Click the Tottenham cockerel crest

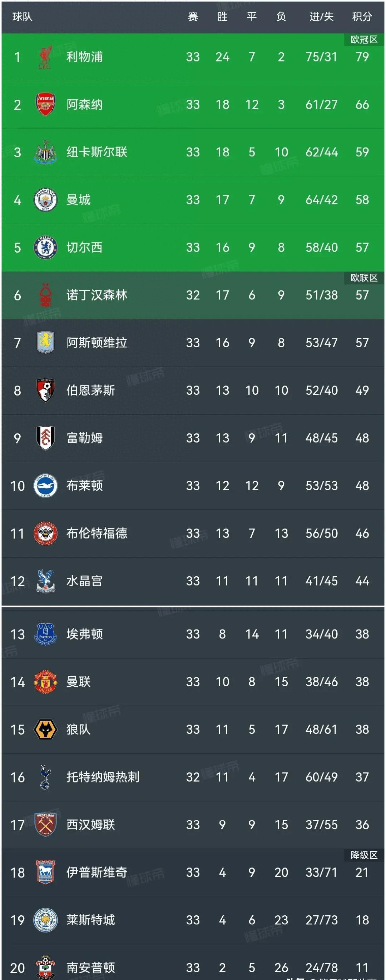point(45,777)
